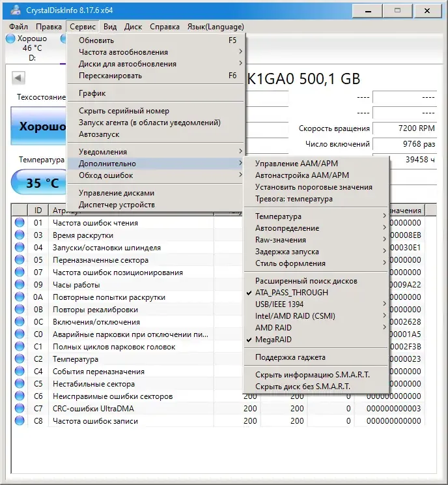Toggle Поддержка гаджета
Viewport: 448px width, 485px height.
pyautogui.click(x=316, y=357)
